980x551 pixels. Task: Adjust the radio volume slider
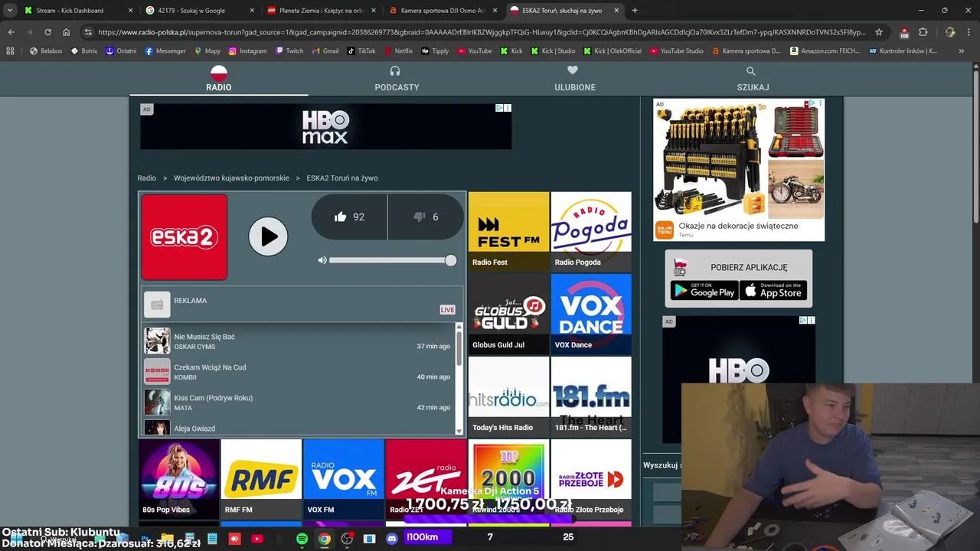393,261
